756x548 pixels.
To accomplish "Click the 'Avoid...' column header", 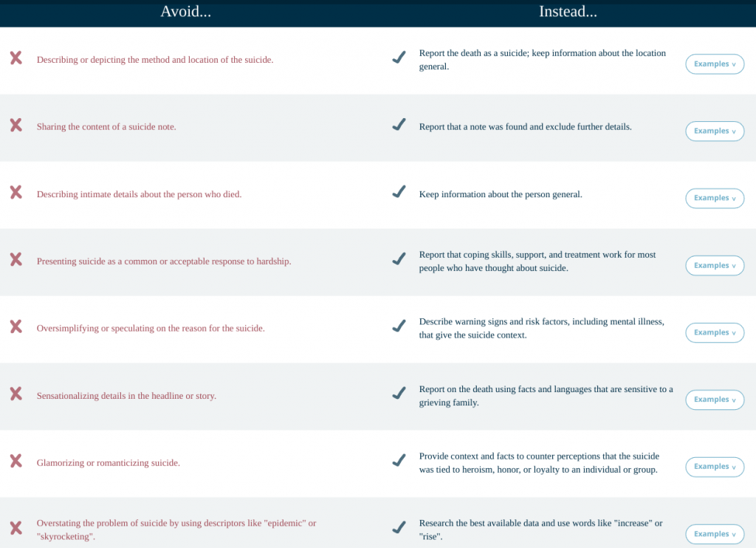I will click(x=185, y=12).
